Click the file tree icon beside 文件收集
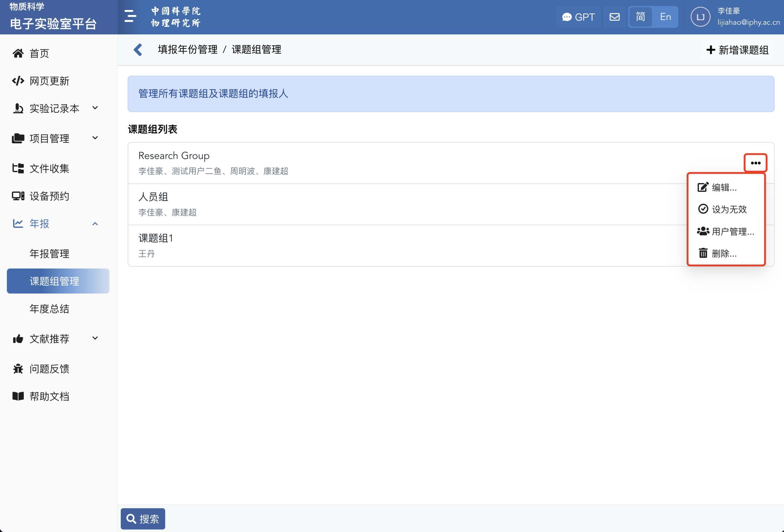Screen dimensions: 784x532 coord(18,168)
